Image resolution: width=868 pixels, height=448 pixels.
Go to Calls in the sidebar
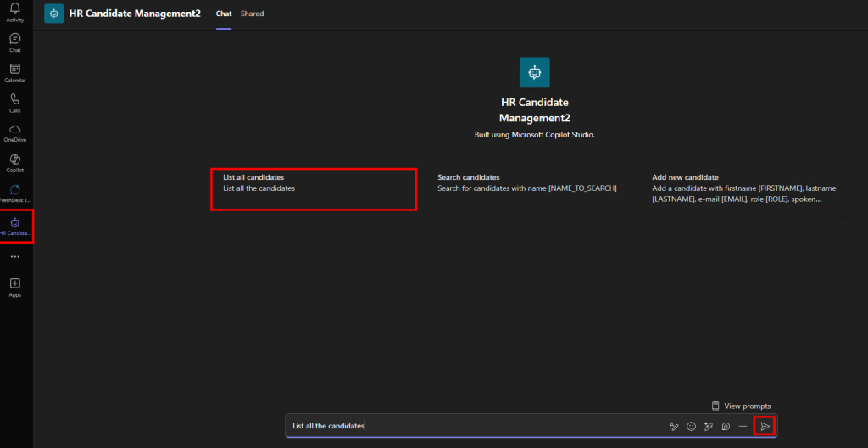click(x=14, y=102)
